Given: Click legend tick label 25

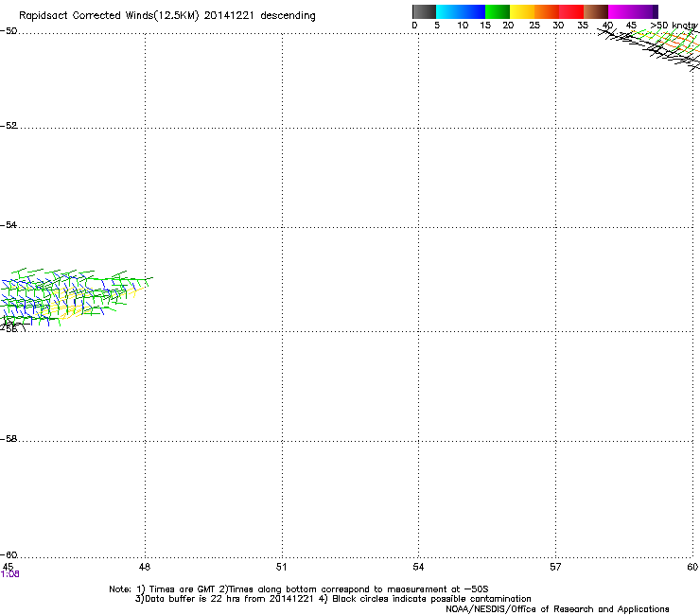Looking at the screenshot, I should [534, 25].
